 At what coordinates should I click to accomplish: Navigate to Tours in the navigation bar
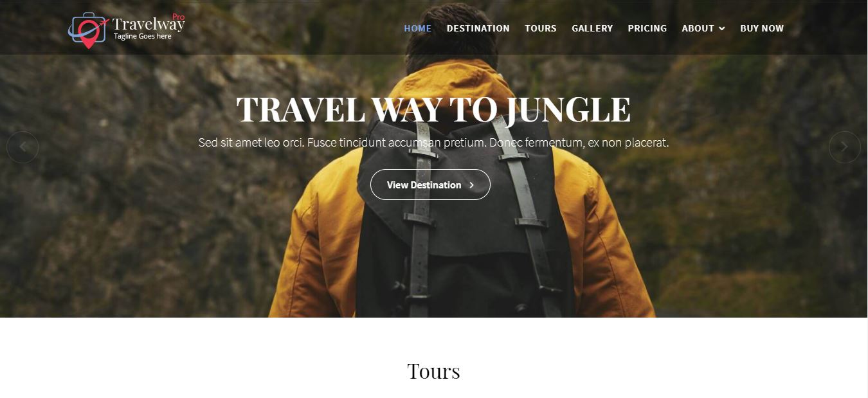click(x=541, y=28)
